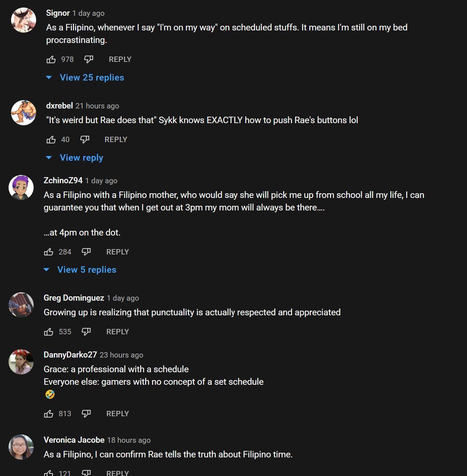Open DannyDarko27's channel name link
The width and height of the screenshot is (467, 476).
coord(70,355)
